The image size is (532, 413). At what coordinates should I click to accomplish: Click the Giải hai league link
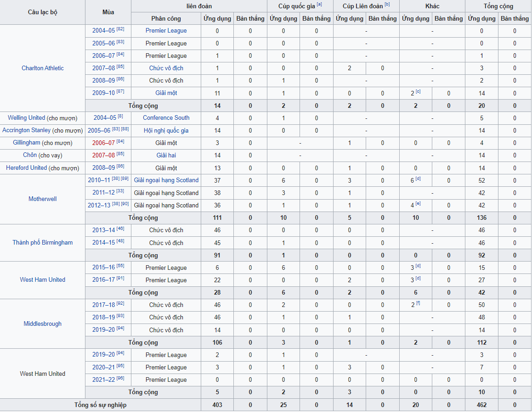[166, 156]
